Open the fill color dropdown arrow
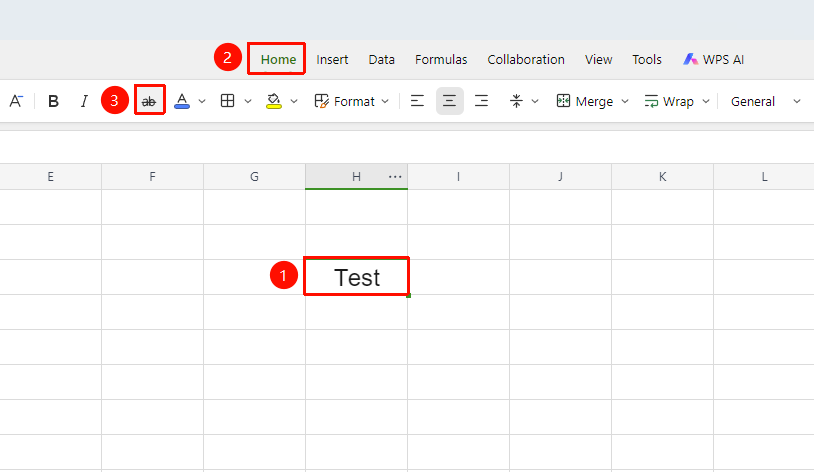The image size is (814, 472). (x=294, y=101)
